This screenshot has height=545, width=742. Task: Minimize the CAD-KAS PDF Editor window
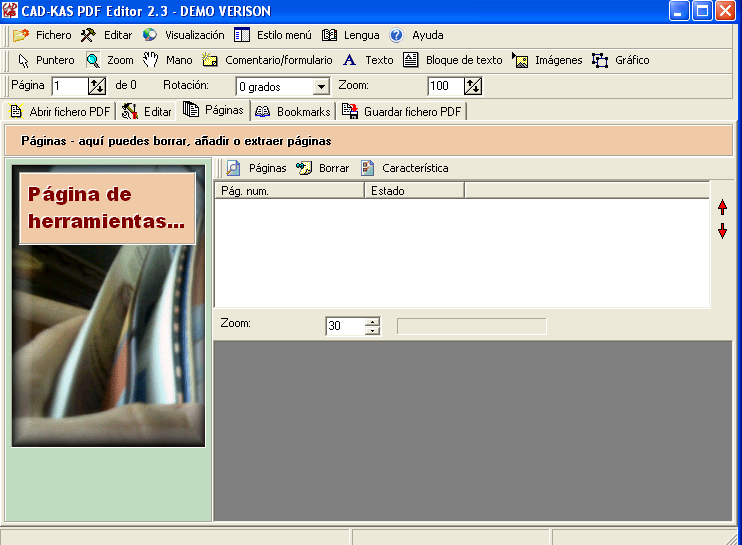pyautogui.click(x=679, y=11)
